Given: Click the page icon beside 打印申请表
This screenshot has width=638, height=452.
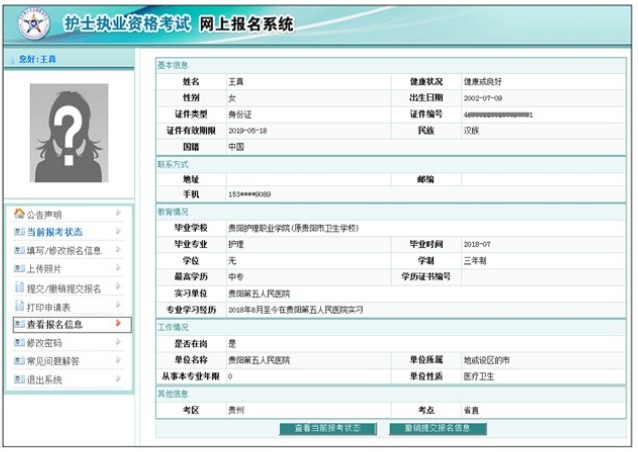Looking at the screenshot, I should [x=19, y=306].
